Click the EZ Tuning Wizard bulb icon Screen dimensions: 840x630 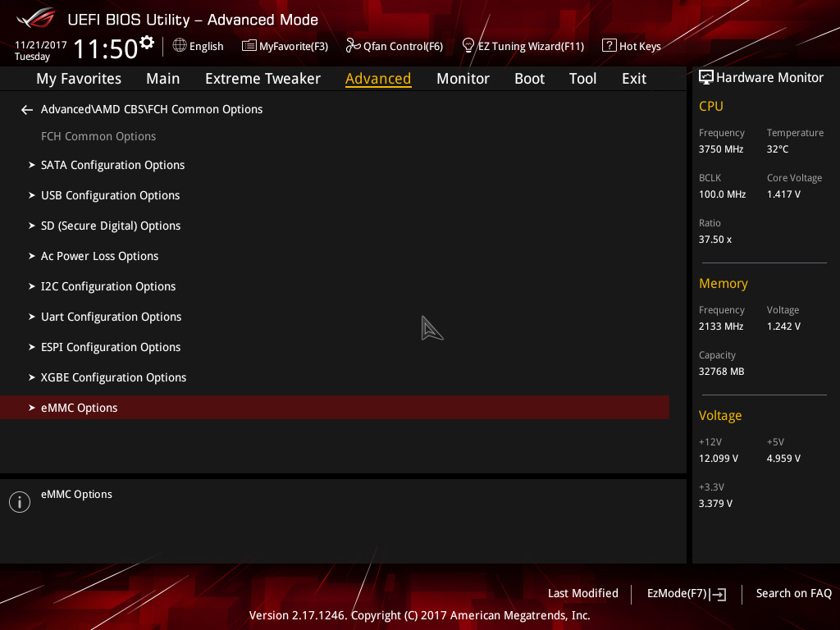click(x=468, y=46)
